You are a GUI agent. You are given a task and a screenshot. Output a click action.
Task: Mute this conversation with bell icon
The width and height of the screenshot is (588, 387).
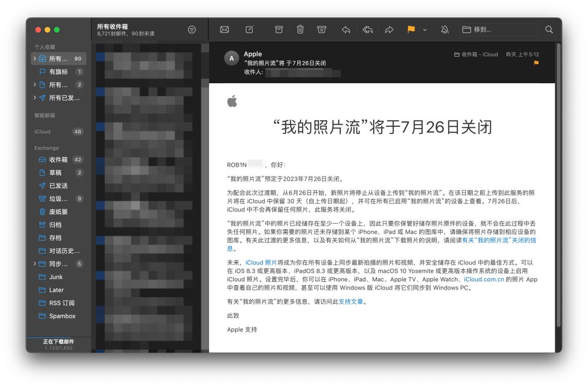(445, 29)
